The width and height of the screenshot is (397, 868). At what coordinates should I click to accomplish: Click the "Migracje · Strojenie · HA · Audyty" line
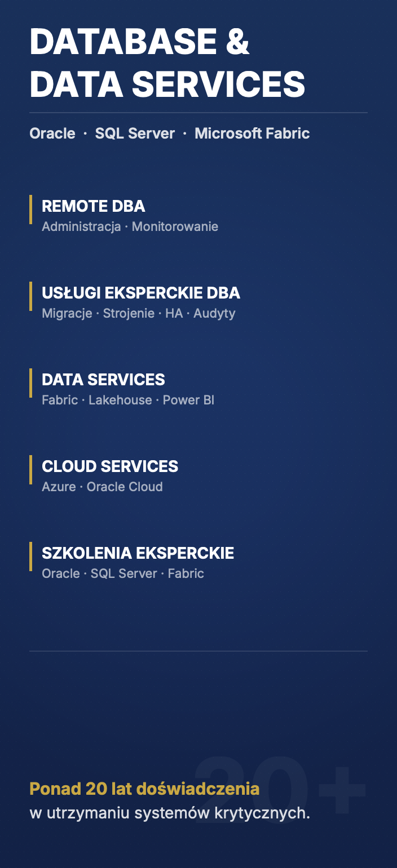point(139,313)
